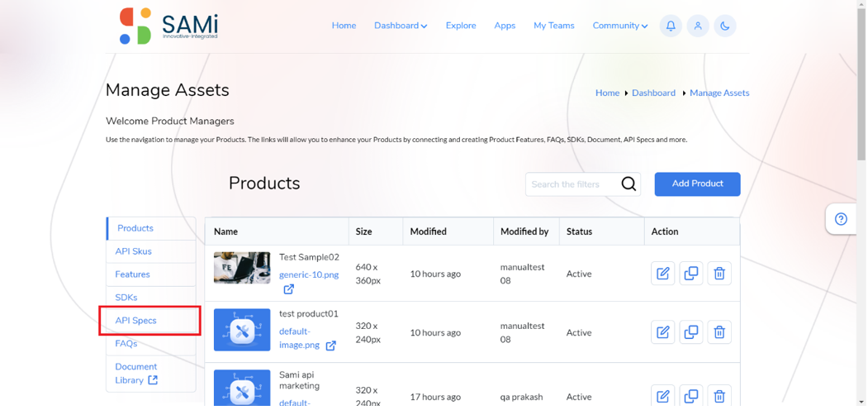Duplicate the test product01 row

tap(691, 331)
